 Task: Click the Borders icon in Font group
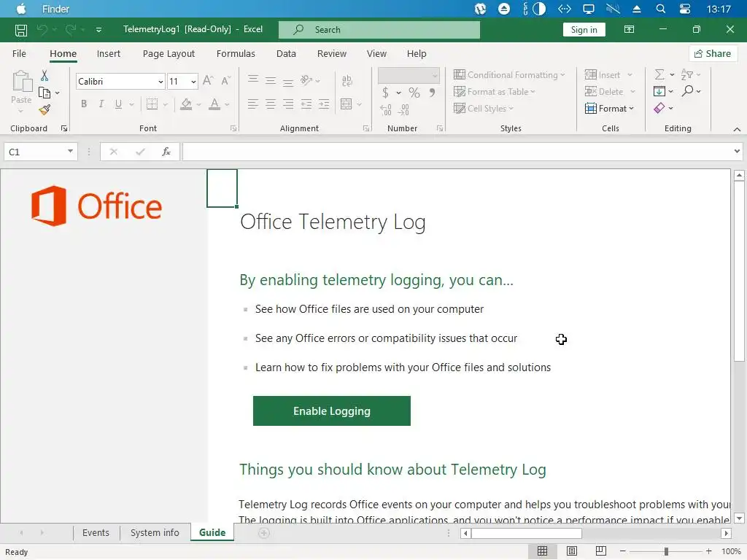[x=152, y=104]
